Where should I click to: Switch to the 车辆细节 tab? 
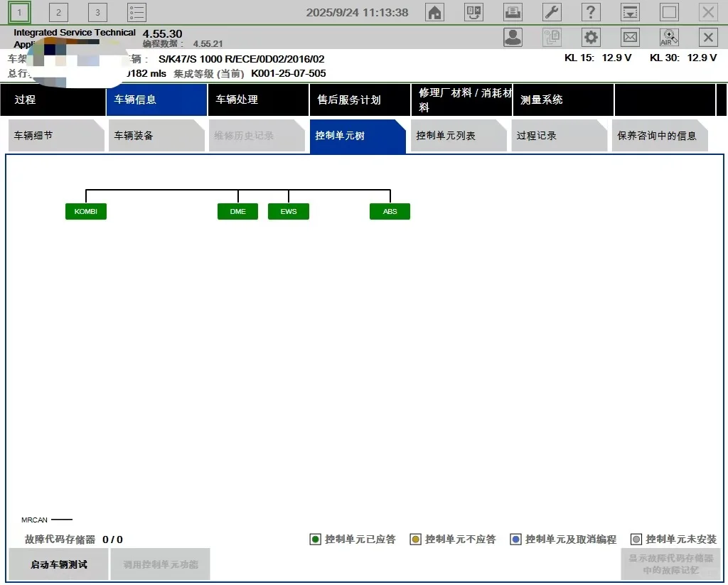[56, 136]
